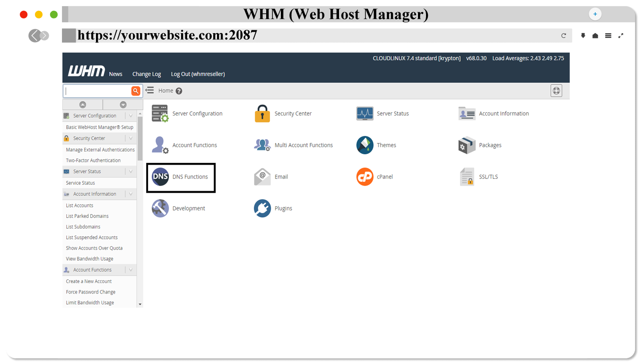The width and height of the screenshot is (644, 364).
Task: Open View Bandwidth Usage link
Action: pos(89,259)
